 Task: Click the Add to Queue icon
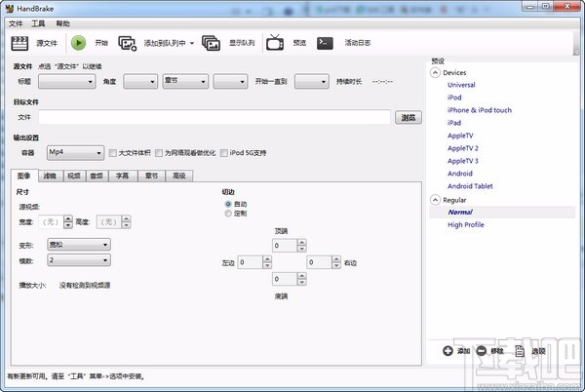pos(127,43)
